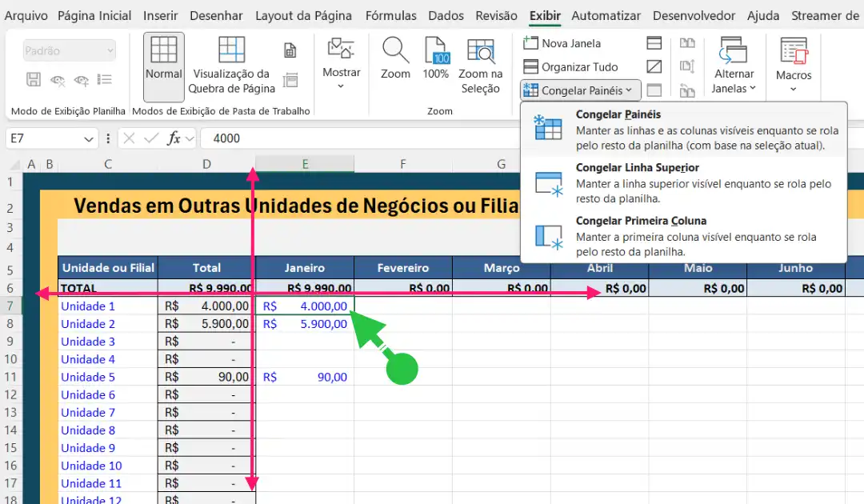Follow the Unidade 1 hyperlink
This screenshot has width=864, height=504.
coord(87,306)
